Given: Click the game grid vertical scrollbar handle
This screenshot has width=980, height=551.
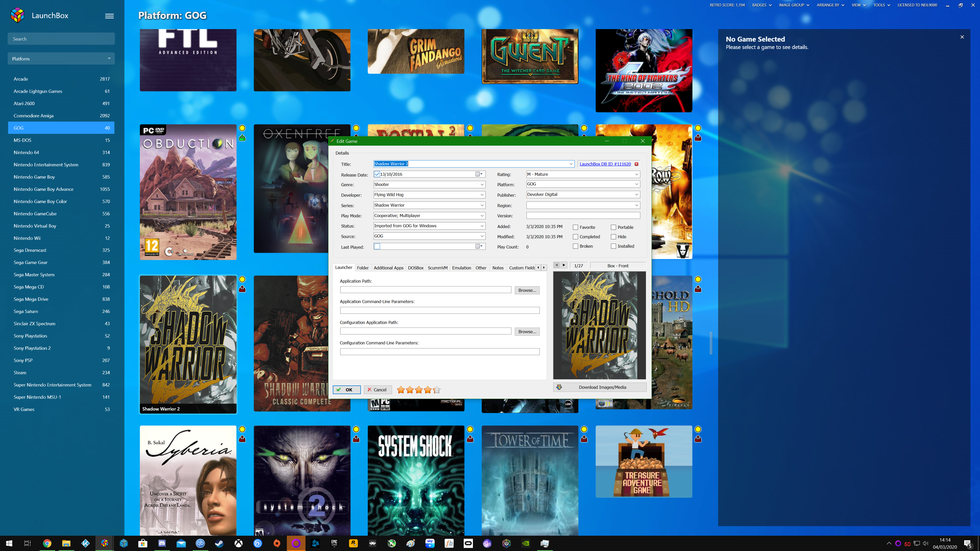Looking at the screenshot, I should 711,343.
